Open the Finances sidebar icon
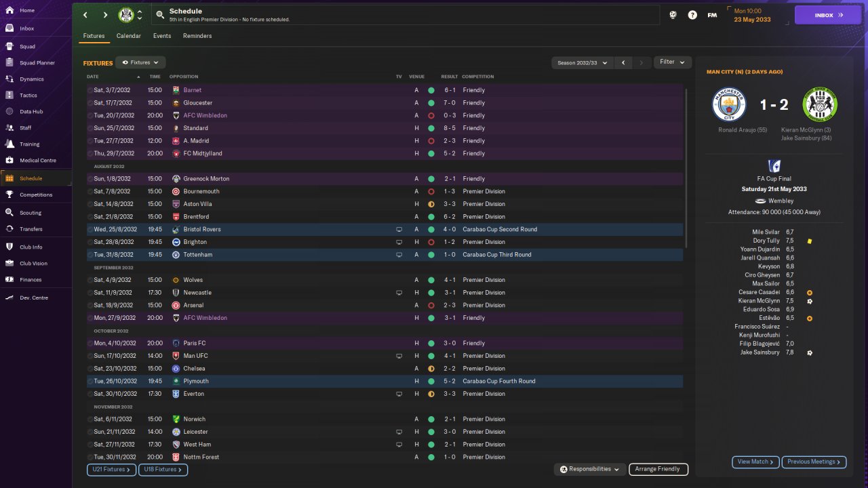The image size is (868, 488). click(x=9, y=280)
